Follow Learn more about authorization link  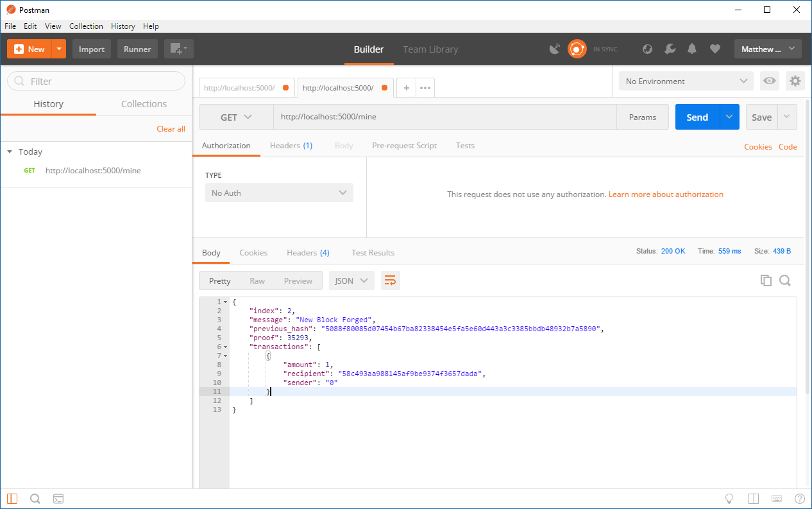click(666, 194)
